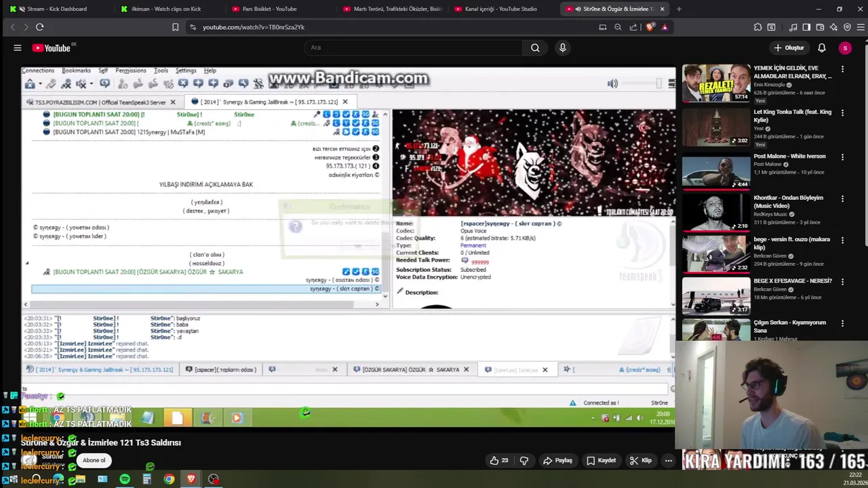Click the share icon in address bar
Image resolution: width=868 pixels, height=488 pixels.
(x=633, y=27)
